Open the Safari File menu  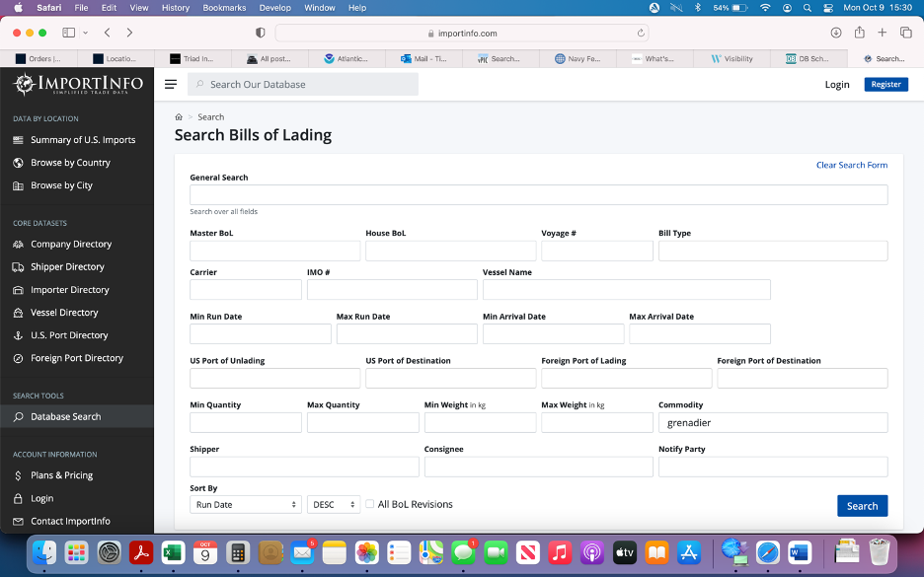click(81, 8)
